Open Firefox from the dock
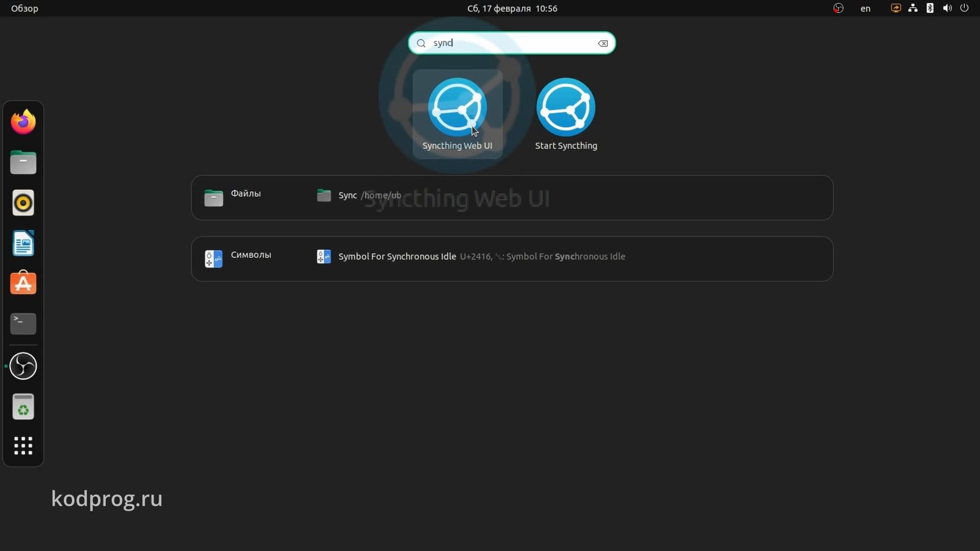The width and height of the screenshot is (980, 551). click(23, 122)
